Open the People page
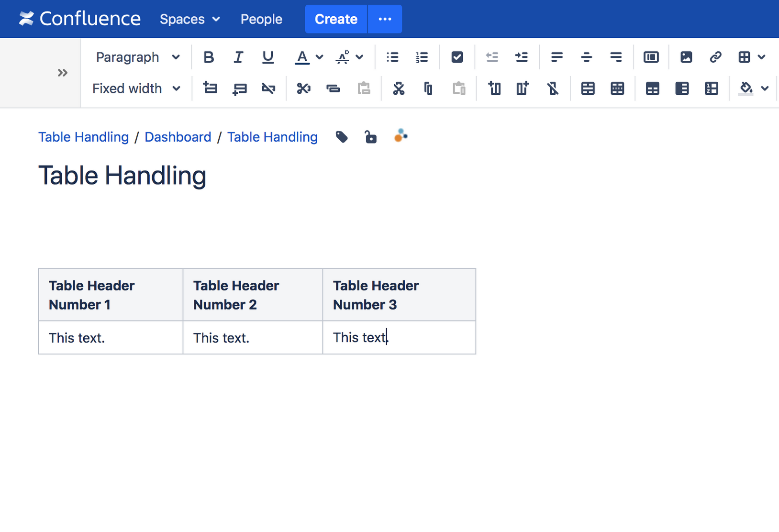The image size is (779, 532). pyautogui.click(x=261, y=19)
